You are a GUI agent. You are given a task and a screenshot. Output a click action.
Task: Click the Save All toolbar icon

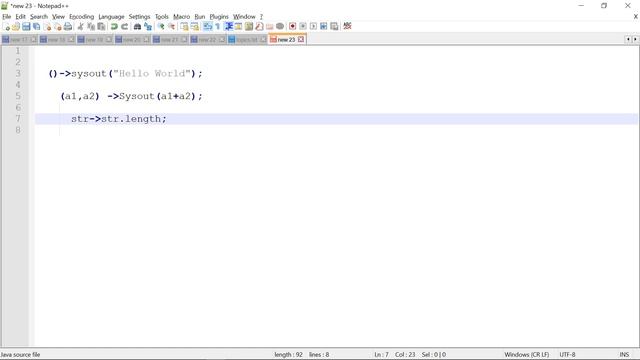point(36,27)
